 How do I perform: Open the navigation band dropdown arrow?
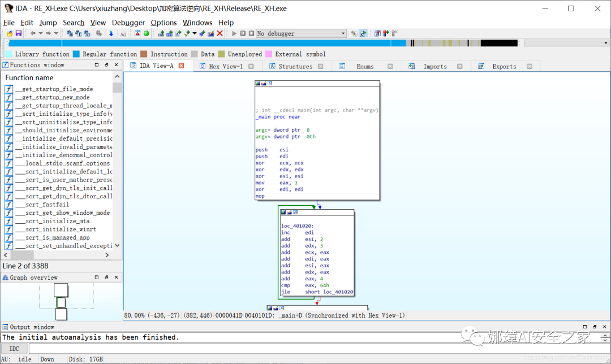coord(605,43)
